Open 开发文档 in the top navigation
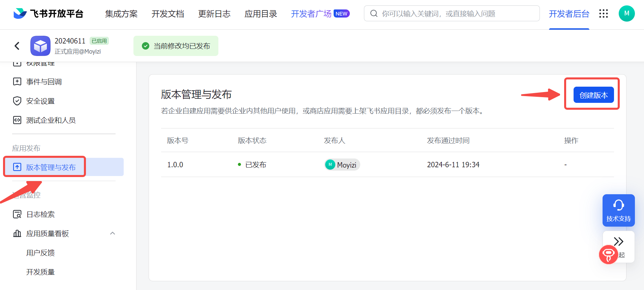644x290 pixels. [x=168, y=14]
